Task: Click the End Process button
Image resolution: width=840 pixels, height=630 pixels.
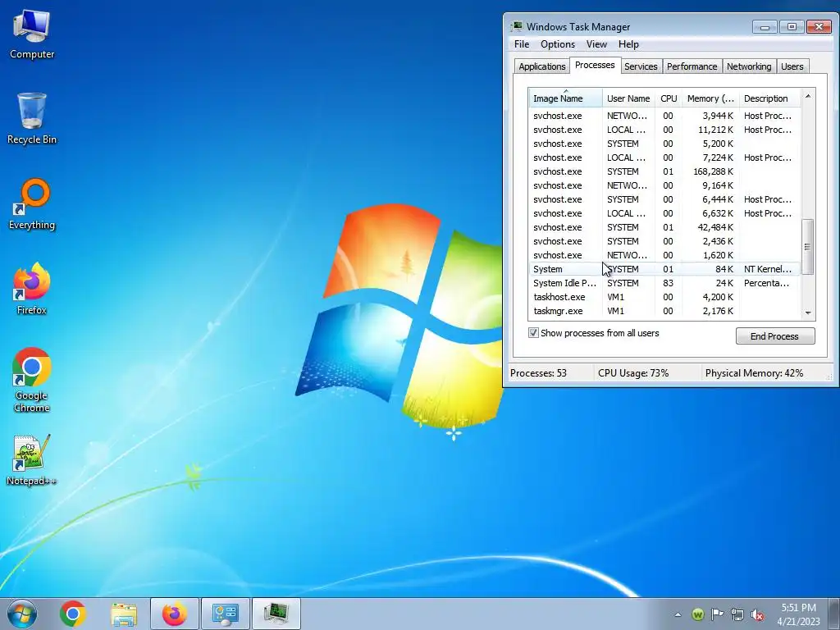Action: coord(774,336)
